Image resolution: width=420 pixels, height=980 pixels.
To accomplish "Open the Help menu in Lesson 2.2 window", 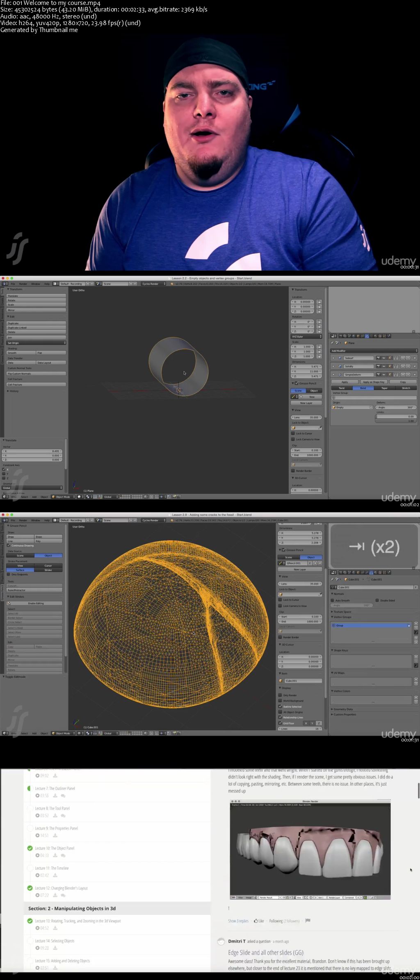I will point(47,284).
